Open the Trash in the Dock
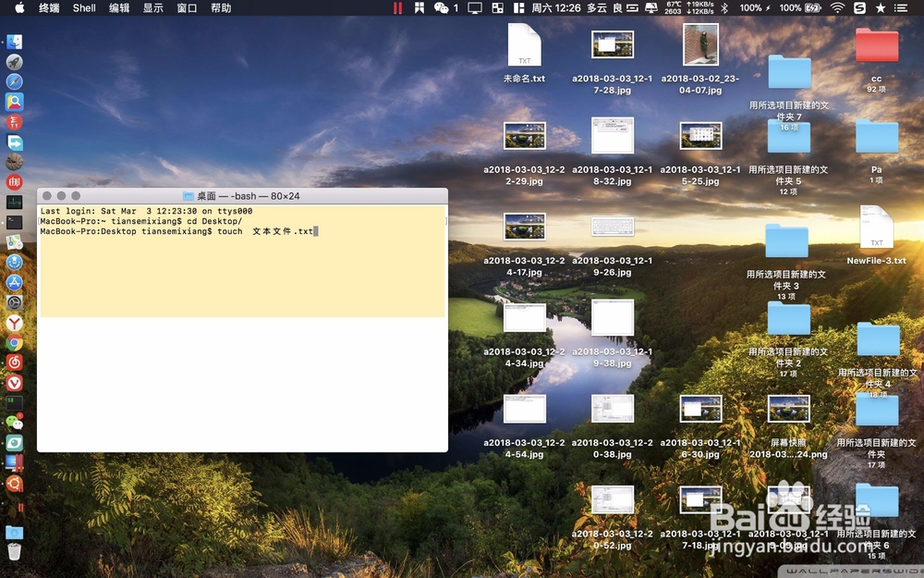The image size is (924, 578). pyautogui.click(x=14, y=552)
